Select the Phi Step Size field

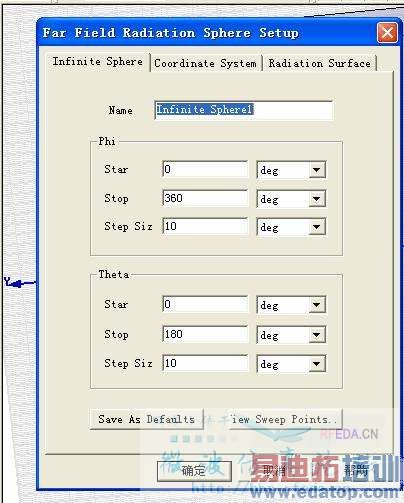click(x=205, y=226)
